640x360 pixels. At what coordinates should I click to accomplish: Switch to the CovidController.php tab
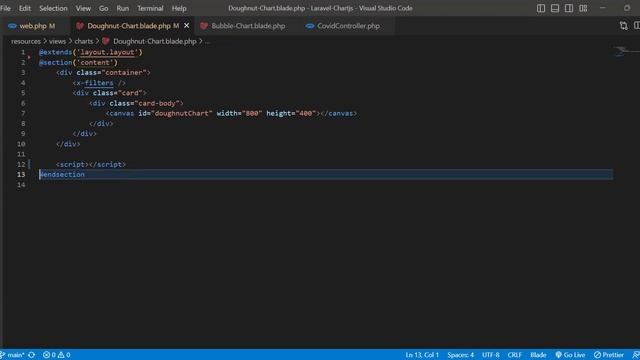[x=348, y=26]
